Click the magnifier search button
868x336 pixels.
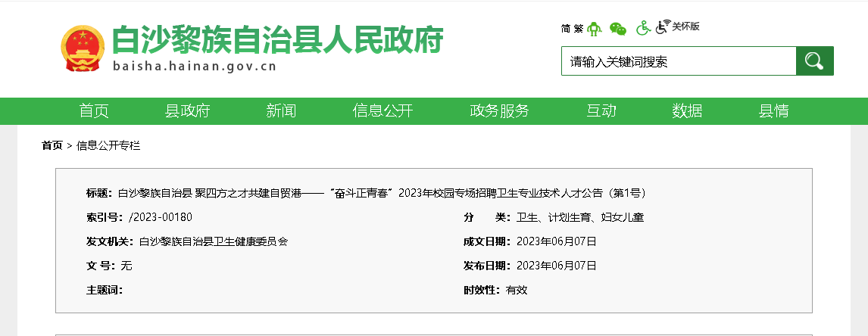pyautogui.click(x=814, y=61)
